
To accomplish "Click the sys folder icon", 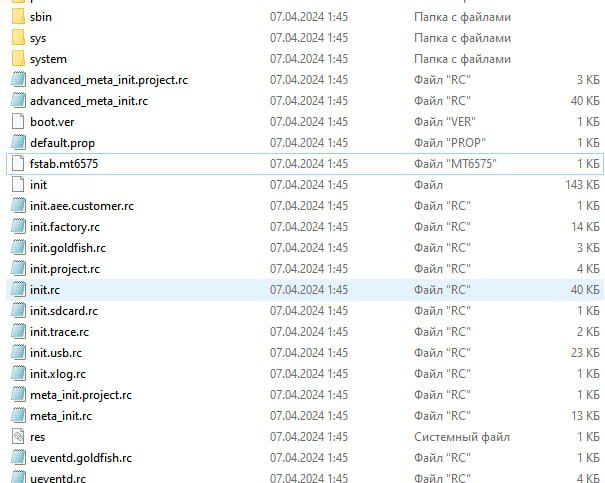I will [18, 38].
